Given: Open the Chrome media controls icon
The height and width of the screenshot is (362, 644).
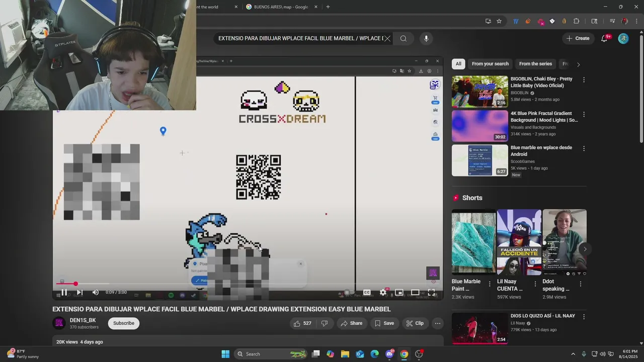Looking at the screenshot, I should [612, 21].
